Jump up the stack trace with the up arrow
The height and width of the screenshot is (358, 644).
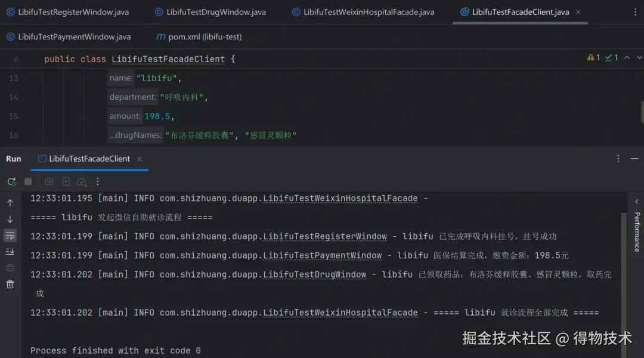coord(10,203)
